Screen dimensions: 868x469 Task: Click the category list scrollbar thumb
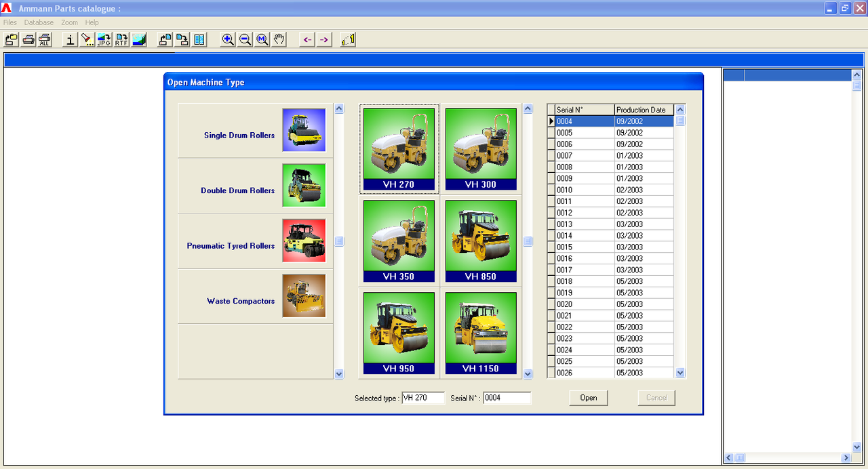(339, 241)
